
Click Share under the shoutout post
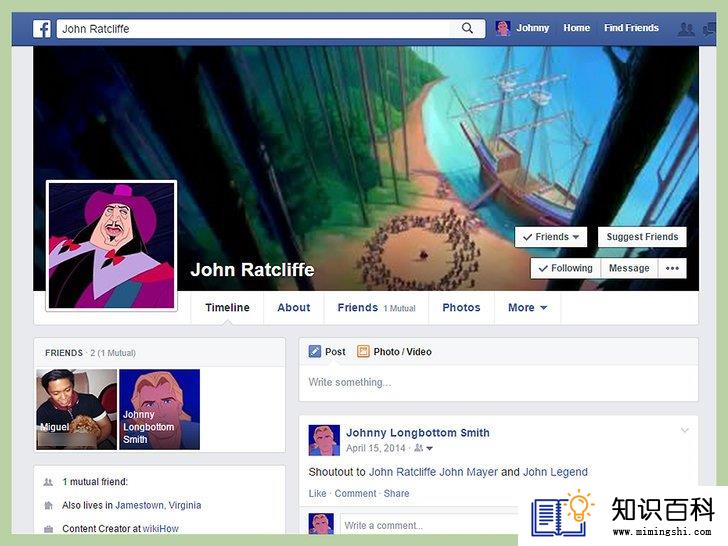pos(396,494)
